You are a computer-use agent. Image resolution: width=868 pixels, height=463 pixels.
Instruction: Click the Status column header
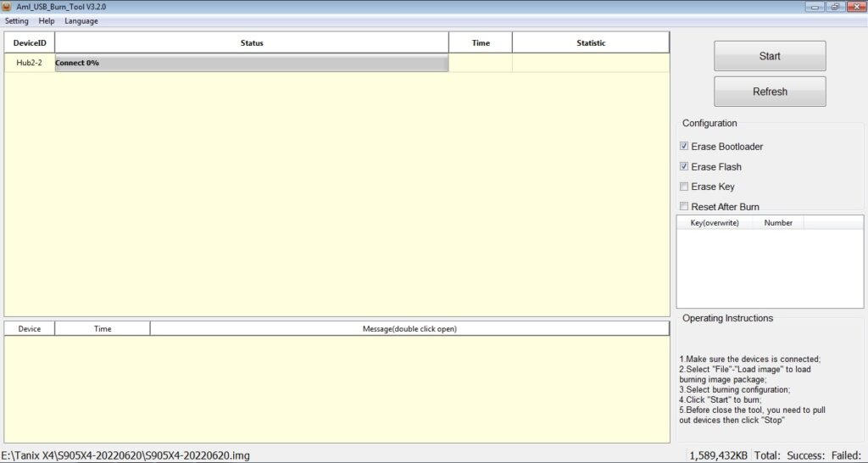pos(252,42)
